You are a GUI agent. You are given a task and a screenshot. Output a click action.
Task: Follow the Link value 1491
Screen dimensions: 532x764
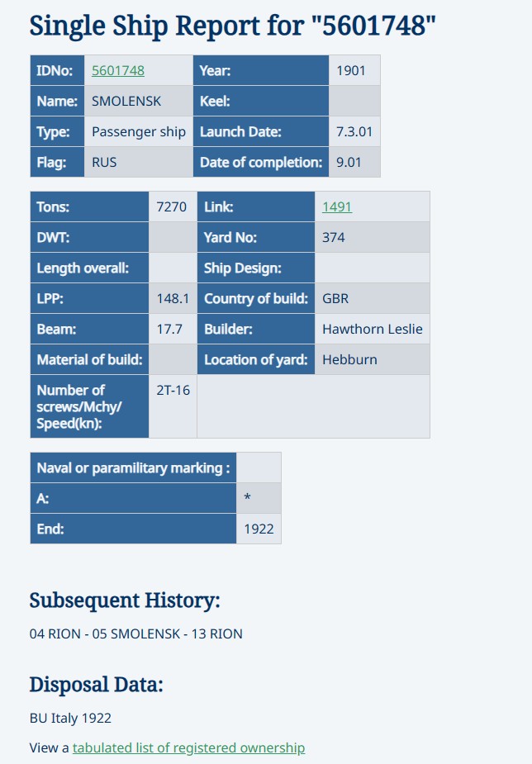pyautogui.click(x=337, y=206)
